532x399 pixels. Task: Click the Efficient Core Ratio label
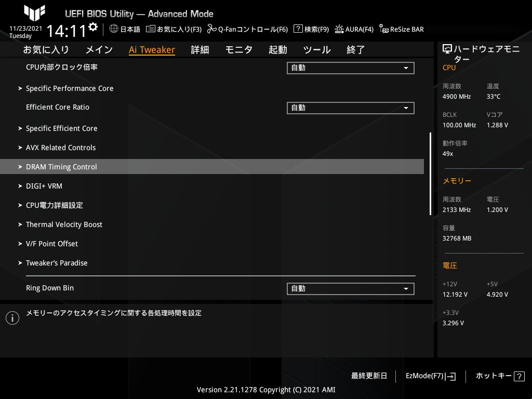pos(58,107)
